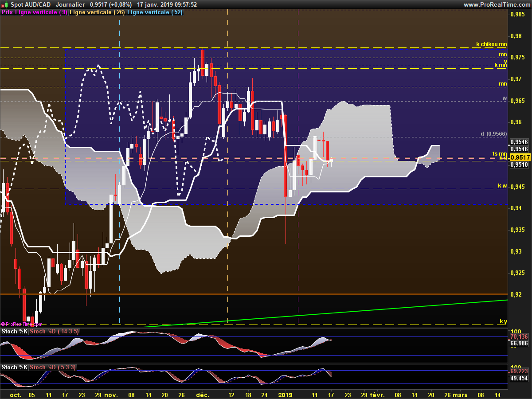The image size is (532, 399).
Task: Click the févr. label on date axis
Action: point(377,395)
